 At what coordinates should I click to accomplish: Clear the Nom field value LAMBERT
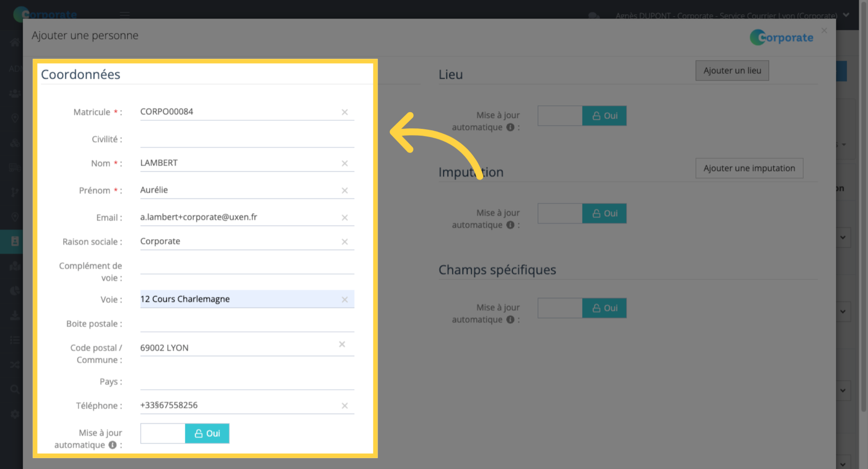(x=344, y=163)
